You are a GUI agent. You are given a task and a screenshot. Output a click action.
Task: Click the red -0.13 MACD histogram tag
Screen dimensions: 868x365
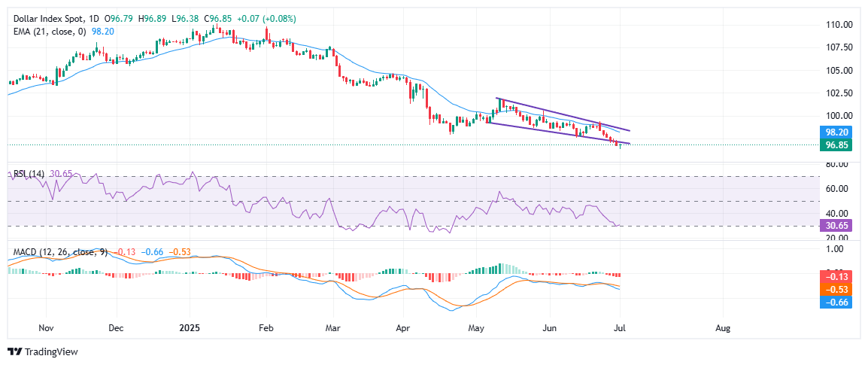pyautogui.click(x=835, y=277)
